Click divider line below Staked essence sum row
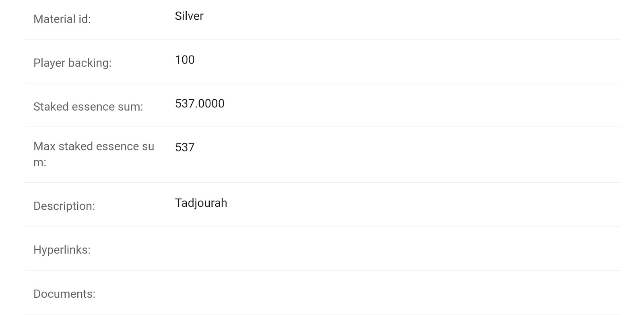Image resolution: width=644 pixels, height=315 pixels. (322, 127)
